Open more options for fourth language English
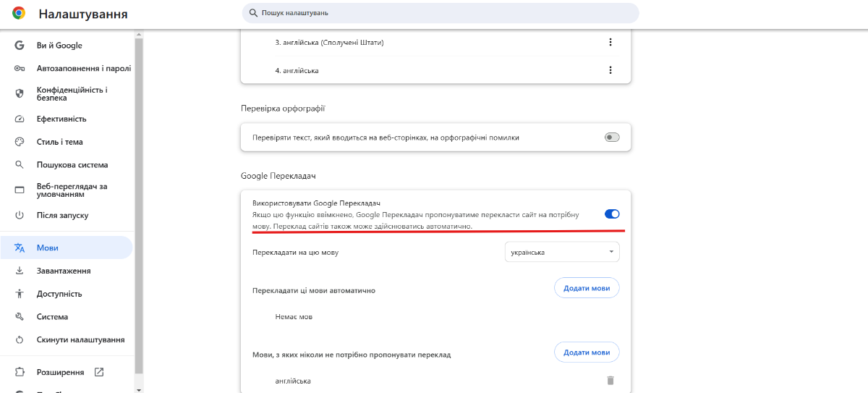This screenshot has height=393, width=868. pyautogui.click(x=610, y=70)
